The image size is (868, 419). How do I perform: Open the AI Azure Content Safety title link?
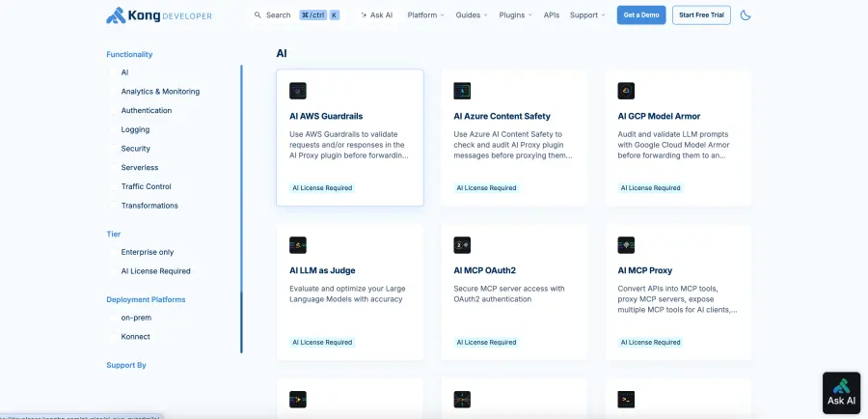(502, 117)
